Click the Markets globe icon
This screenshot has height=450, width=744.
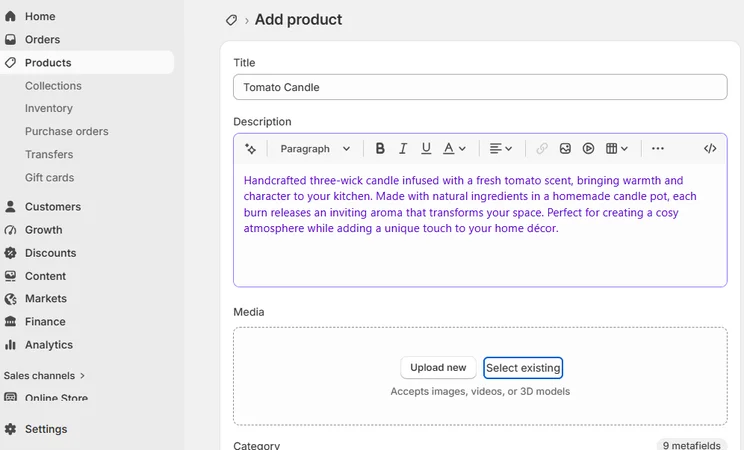(10, 299)
